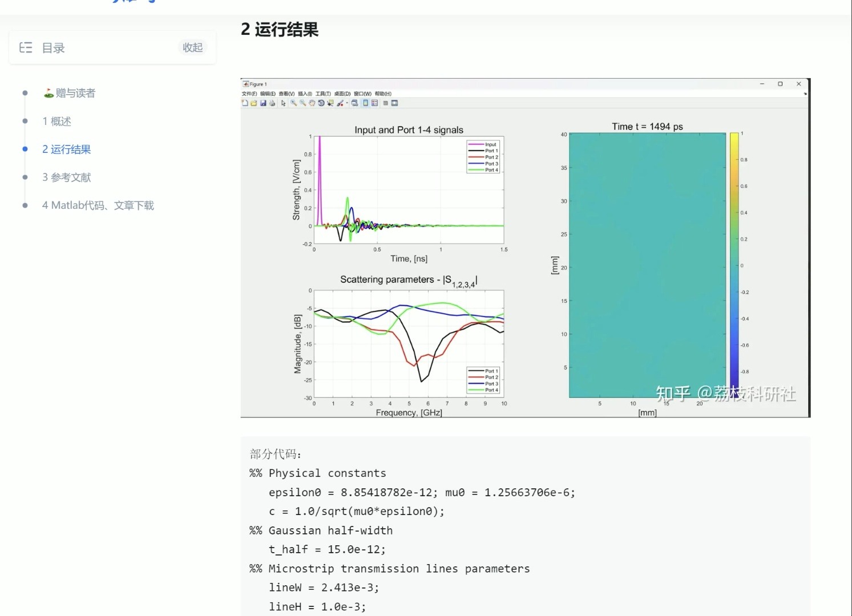The image size is (852, 616).
Task: Maximize the Figure 1 window
Action: pyautogui.click(x=780, y=84)
